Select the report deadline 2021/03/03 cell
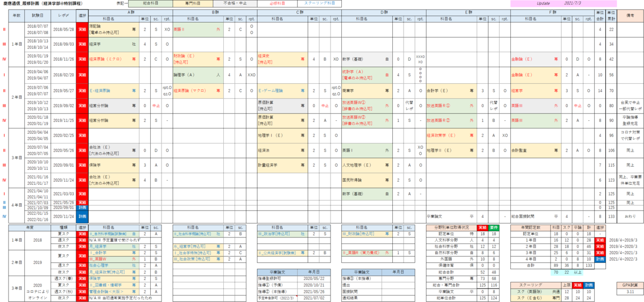 point(63,193)
